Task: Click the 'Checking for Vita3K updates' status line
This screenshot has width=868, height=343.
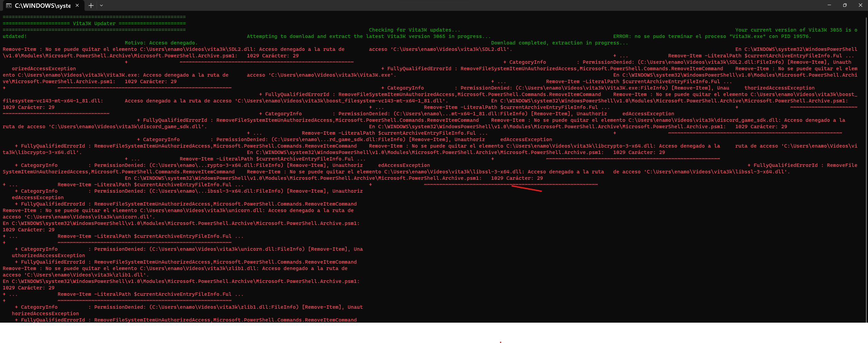Action: click(x=414, y=30)
